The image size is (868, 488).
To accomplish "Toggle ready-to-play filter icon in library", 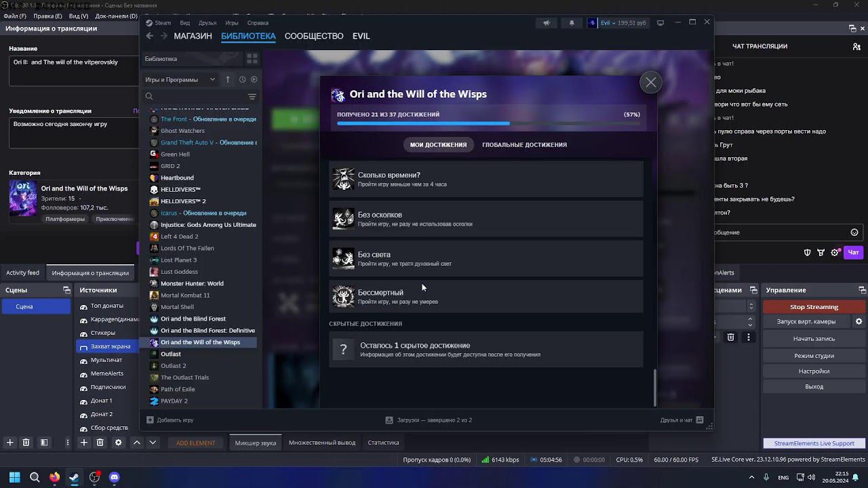I will [254, 79].
